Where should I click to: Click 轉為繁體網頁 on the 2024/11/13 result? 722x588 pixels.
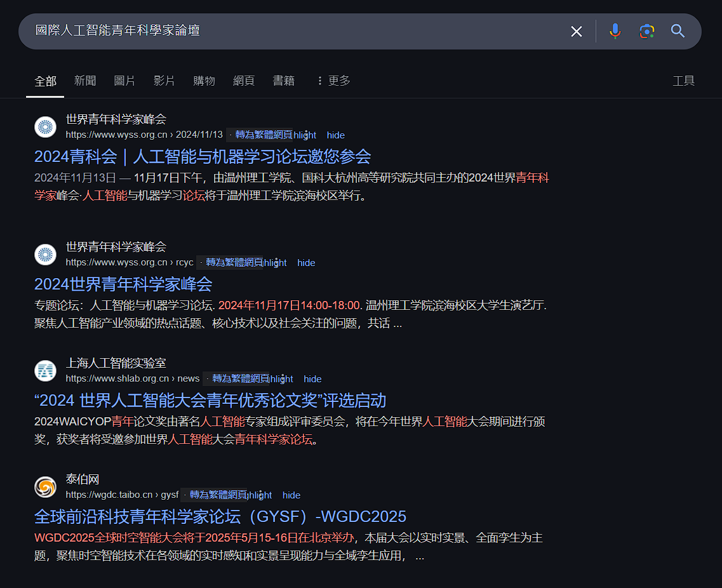[x=264, y=135]
